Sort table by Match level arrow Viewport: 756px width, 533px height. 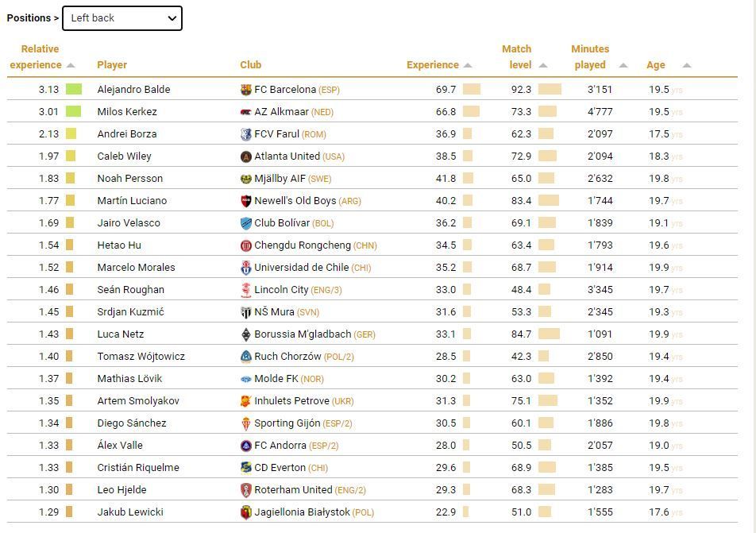point(543,65)
